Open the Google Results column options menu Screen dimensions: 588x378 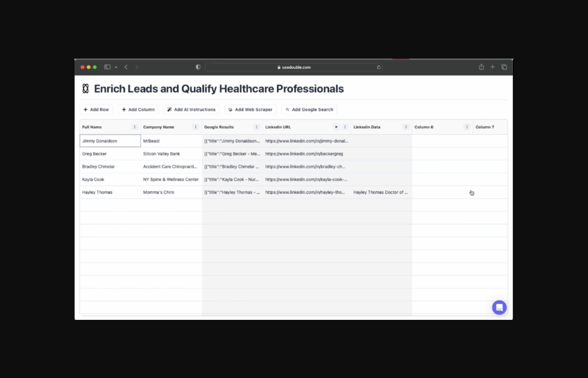point(257,127)
